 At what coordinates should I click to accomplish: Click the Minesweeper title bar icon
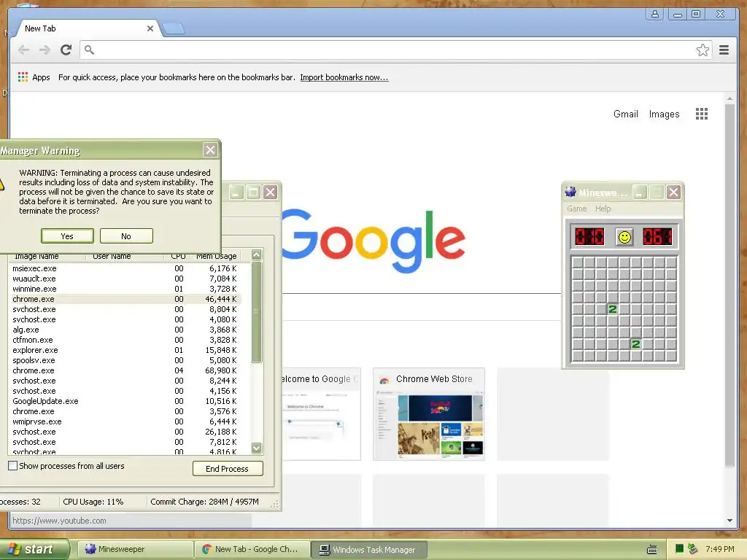570,192
